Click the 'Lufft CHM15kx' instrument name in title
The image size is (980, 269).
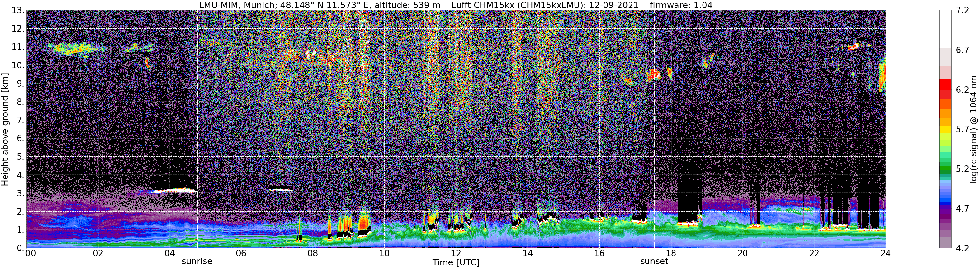click(x=482, y=5)
